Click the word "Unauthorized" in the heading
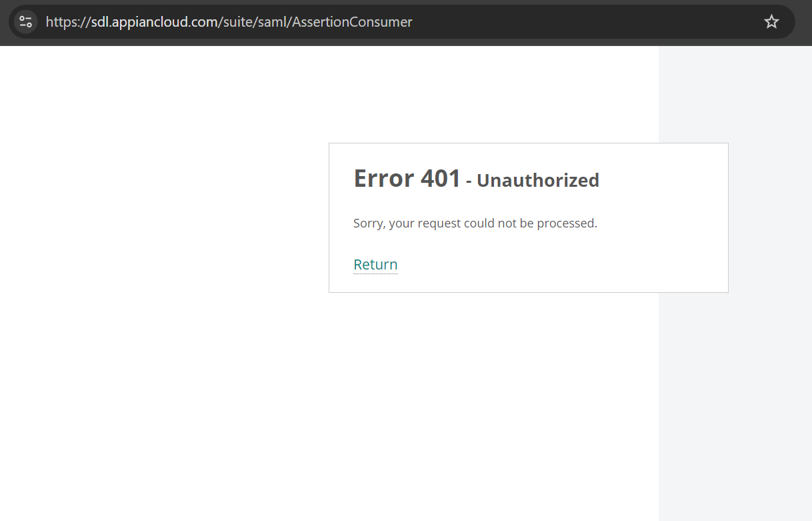Image resolution: width=812 pixels, height=521 pixels. point(537,180)
